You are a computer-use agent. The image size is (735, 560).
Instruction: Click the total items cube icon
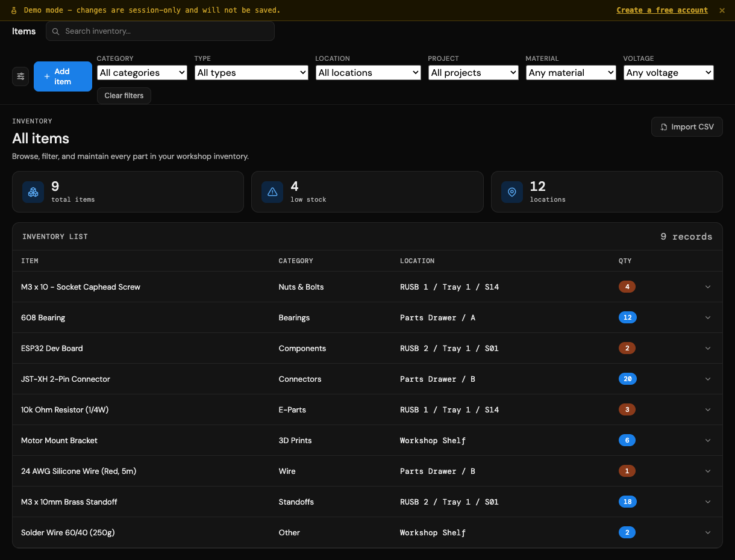(33, 192)
